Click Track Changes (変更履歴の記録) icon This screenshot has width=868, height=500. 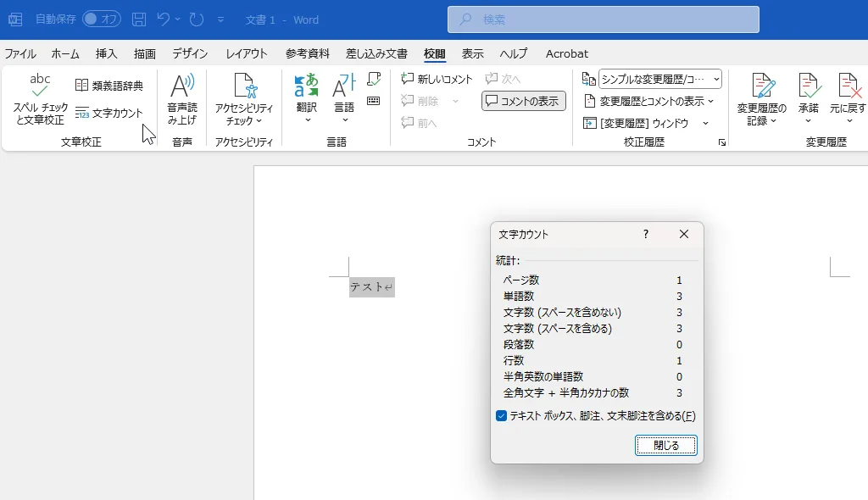click(x=762, y=87)
